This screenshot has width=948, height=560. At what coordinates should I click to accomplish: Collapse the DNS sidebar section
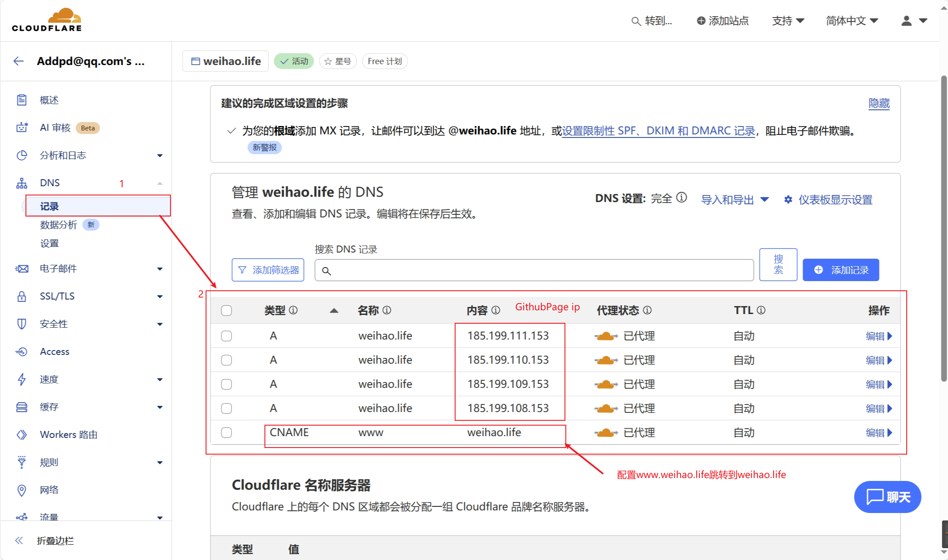pyautogui.click(x=160, y=183)
